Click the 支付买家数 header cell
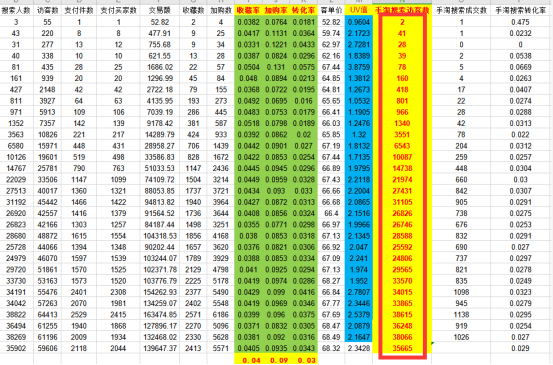 [118, 11]
